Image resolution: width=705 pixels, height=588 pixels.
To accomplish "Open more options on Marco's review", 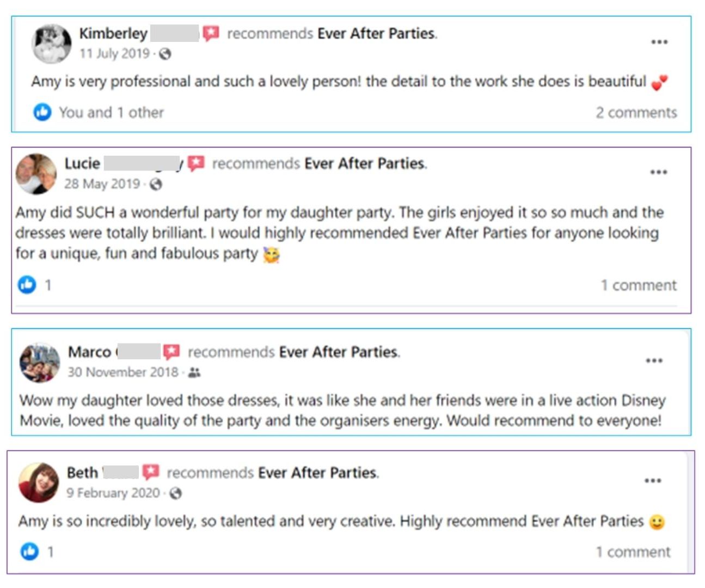I will pyautogui.click(x=654, y=360).
